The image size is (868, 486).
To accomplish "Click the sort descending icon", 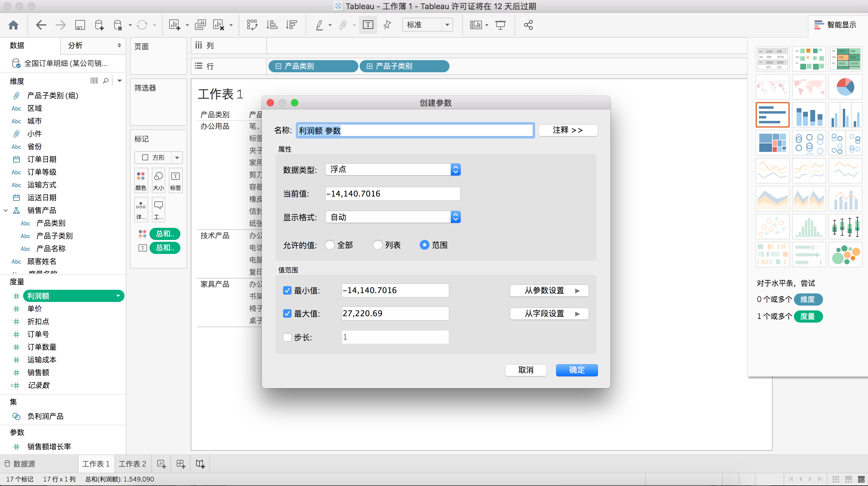I will pyautogui.click(x=292, y=25).
